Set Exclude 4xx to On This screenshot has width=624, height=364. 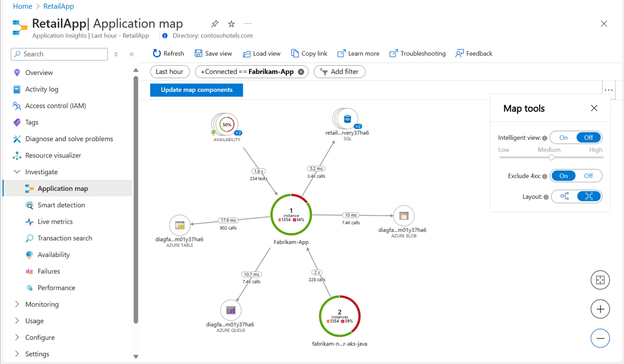tap(563, 176)
